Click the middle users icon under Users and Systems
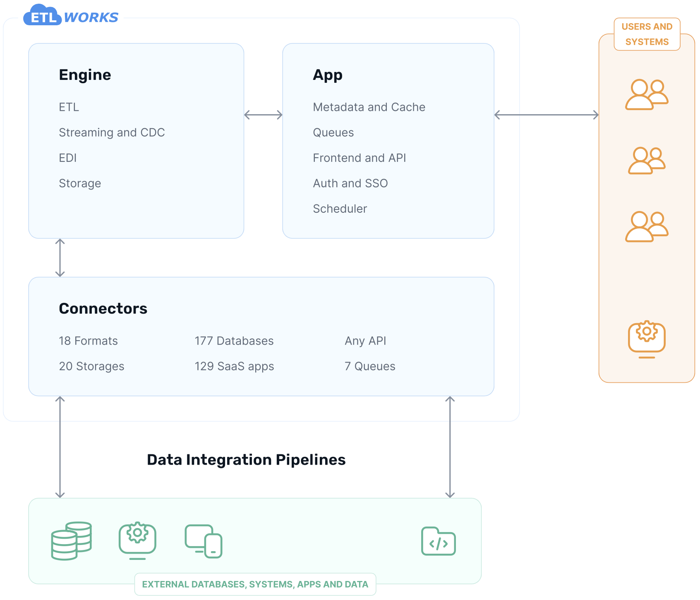700x600 pixels. (647, 161)
